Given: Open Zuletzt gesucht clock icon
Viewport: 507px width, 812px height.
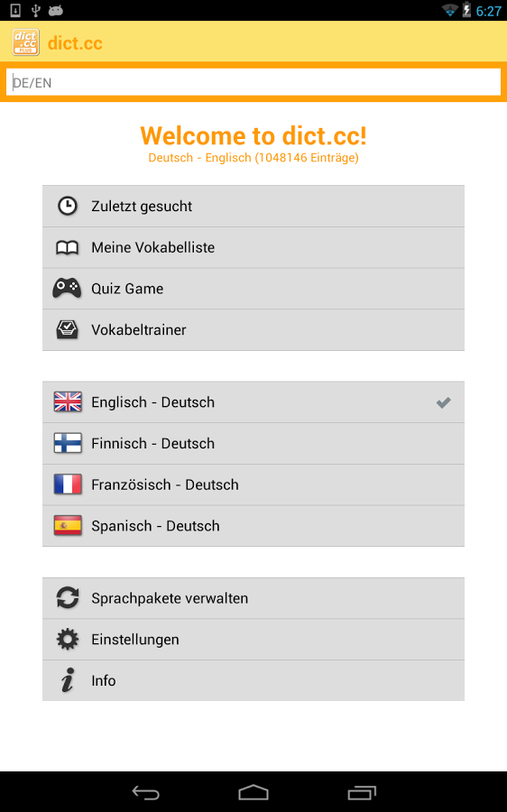Looking at the screenshot, I should [x=68, y=206].
